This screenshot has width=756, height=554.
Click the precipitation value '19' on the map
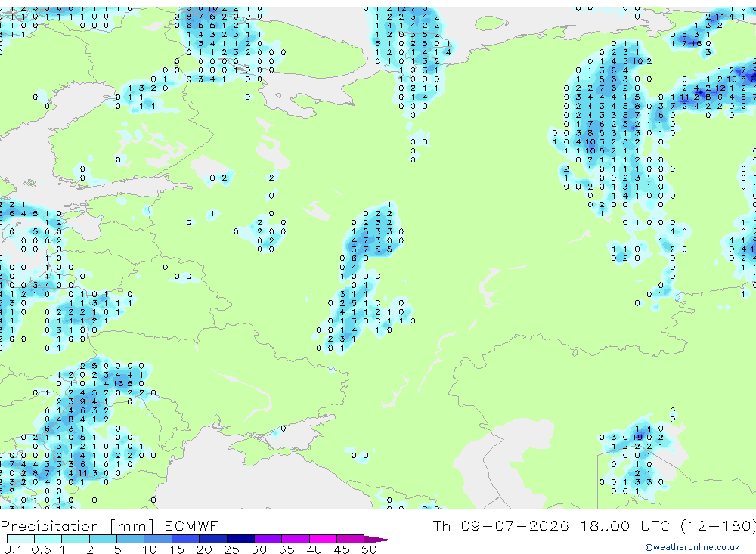coord(637,438)
